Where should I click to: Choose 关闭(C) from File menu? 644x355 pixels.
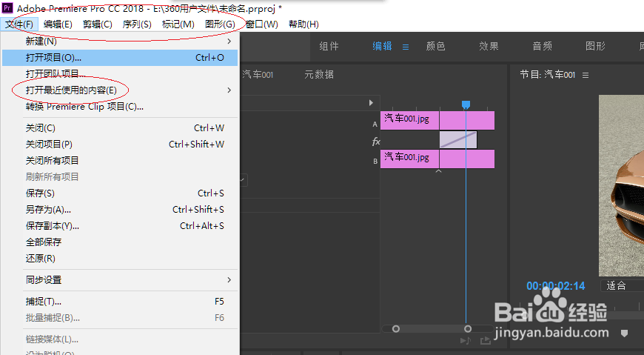coord(120,128)
